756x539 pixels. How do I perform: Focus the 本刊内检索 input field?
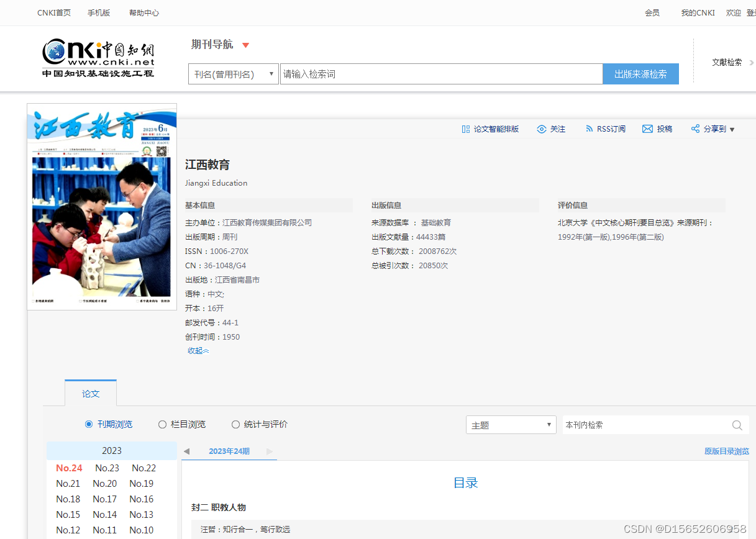click(x=646, y=425)
